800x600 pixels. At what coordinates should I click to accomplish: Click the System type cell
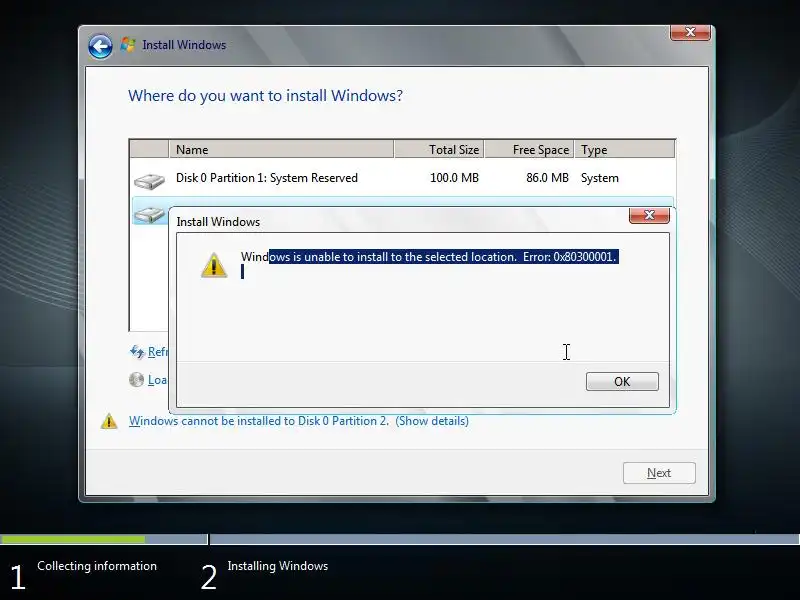(x=599, y=178)
